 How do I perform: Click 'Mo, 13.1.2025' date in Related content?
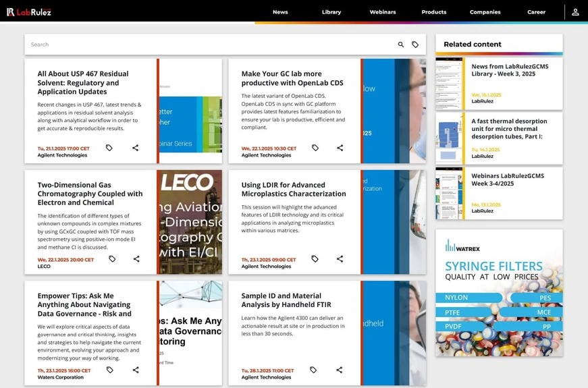486,204
